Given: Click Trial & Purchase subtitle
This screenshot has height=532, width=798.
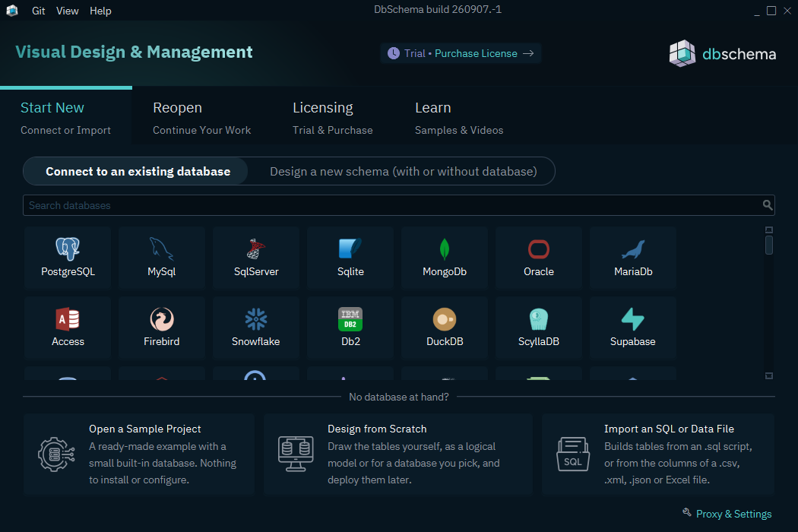Looking at the screenshot, I should tap(333, 130).
